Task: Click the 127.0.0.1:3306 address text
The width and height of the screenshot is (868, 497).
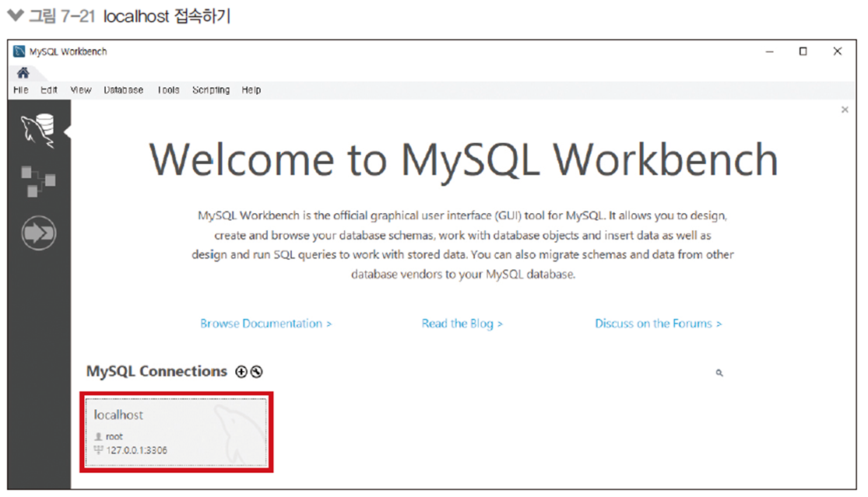Action: 137,450
